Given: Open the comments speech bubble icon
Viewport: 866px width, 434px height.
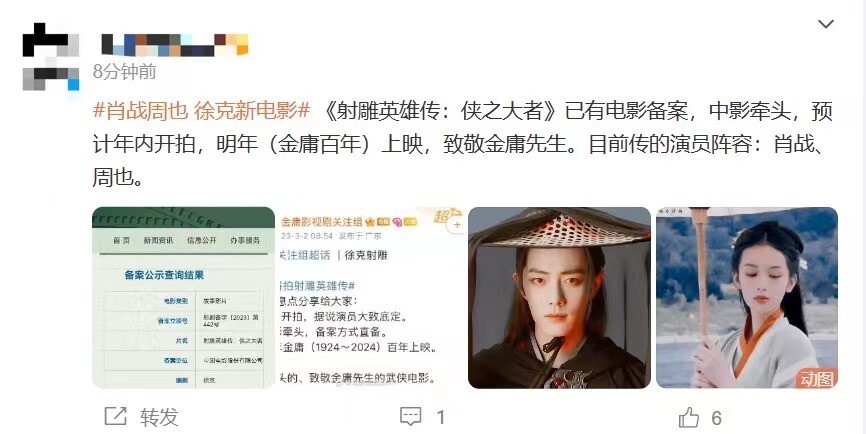Looking at the screenshot, I should point(410,417).
